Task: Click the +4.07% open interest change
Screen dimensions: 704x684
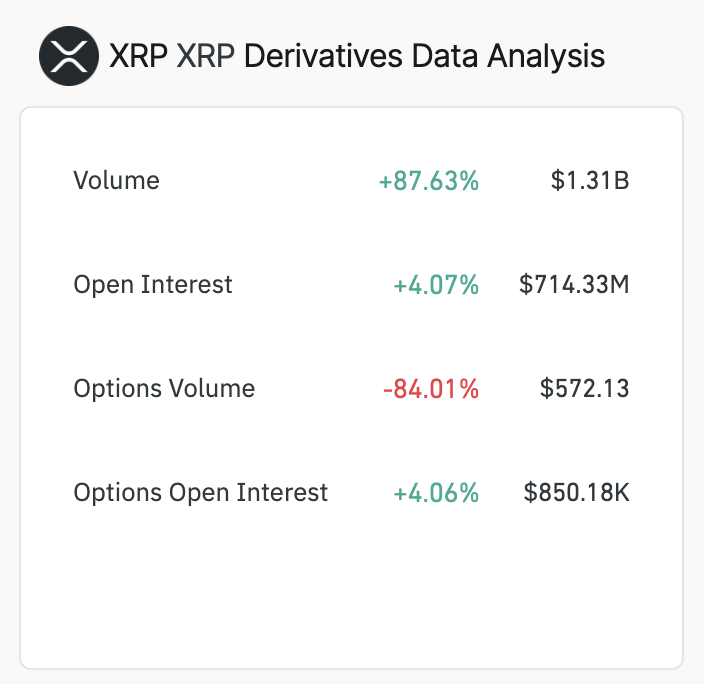Action: click(x=436, y=285)
